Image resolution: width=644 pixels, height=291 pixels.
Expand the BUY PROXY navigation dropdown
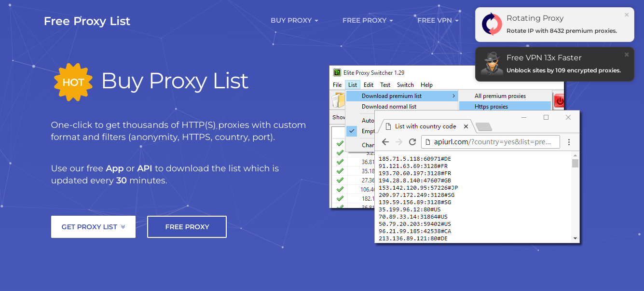[x=294, y=20]
